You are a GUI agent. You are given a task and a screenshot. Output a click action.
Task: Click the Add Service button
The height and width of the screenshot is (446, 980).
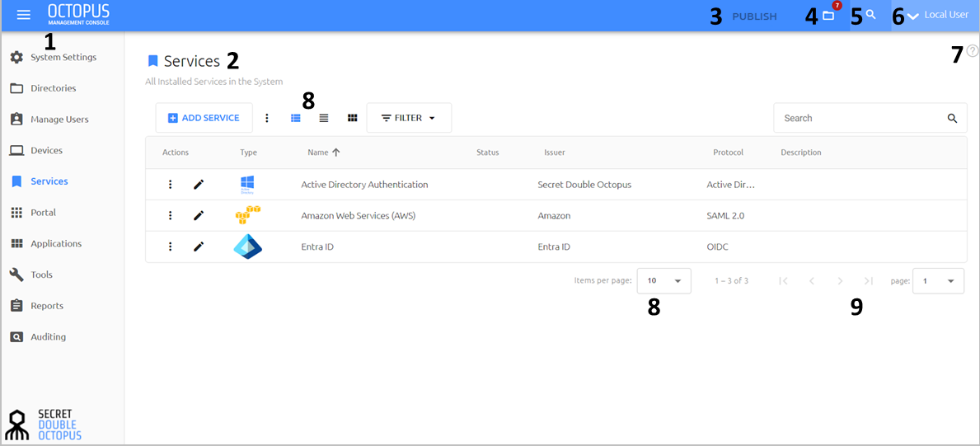[204, 118]
